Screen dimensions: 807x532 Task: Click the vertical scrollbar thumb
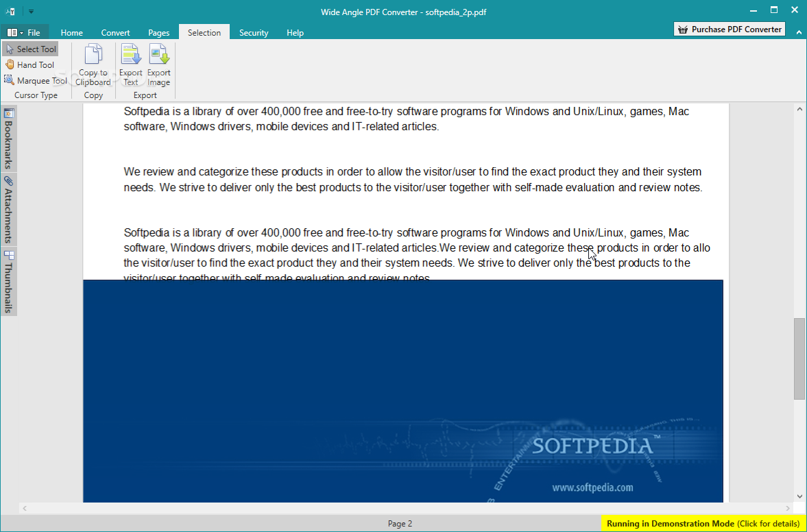click(x=799, y=359)
